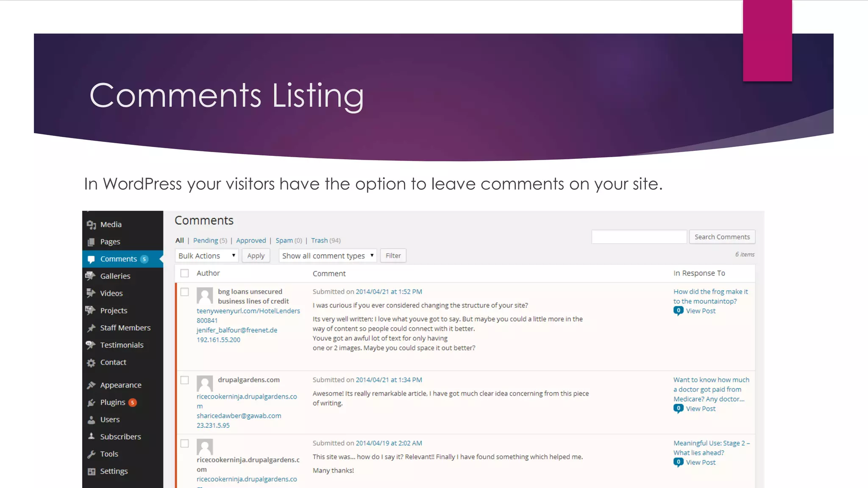868x488 pixels.
Task: Open the 2014/04/21 at 1:52 PM link
Action: pos(389,292)
